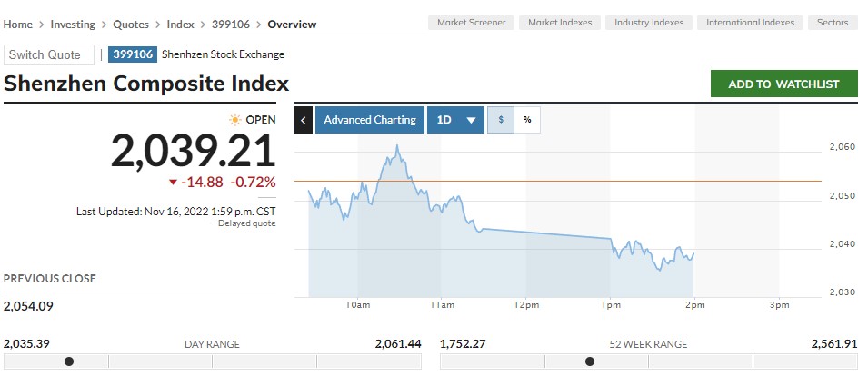The width and height of the screenshot is (868, 376).
Task: Open Industry Indexes tab
Action: click(649, 23)
